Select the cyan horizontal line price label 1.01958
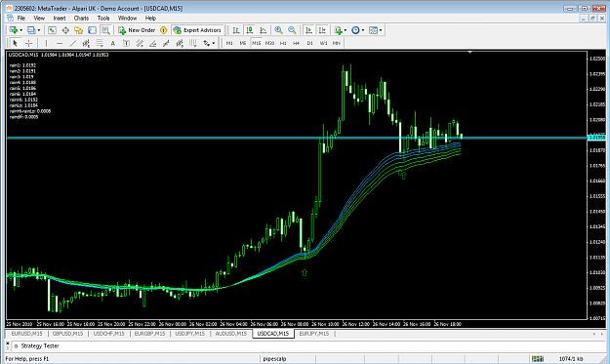Viewport: 610px width, 364px height. 596,138
